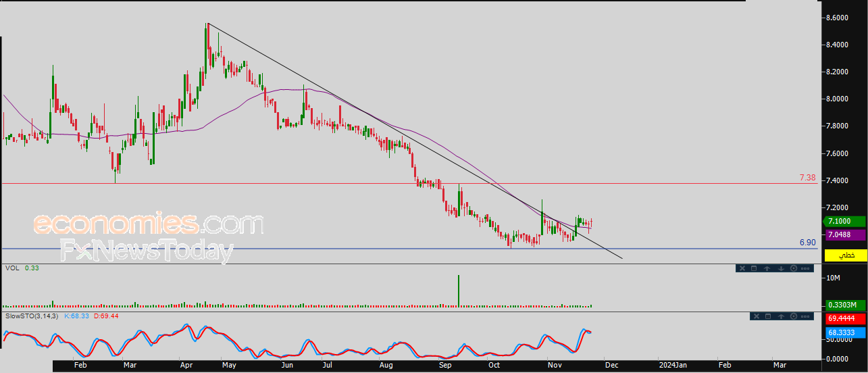Select the SlowSTO(3,14,3) indicator label

[32, 316]
